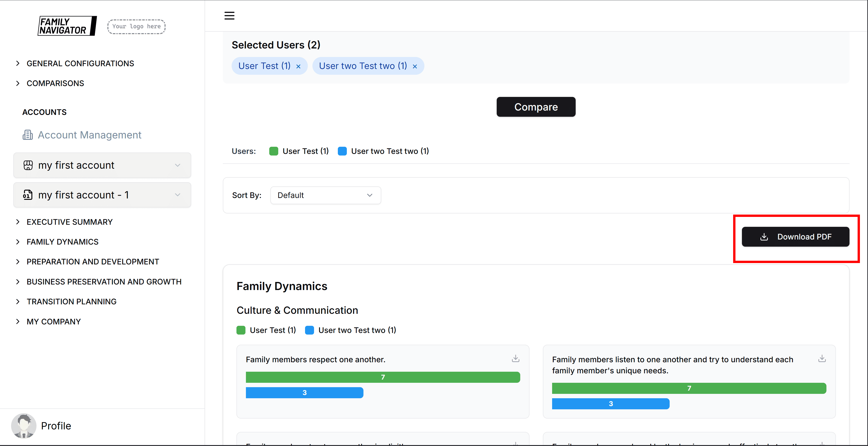Click the Account Management building icon
The width and height of the screenshot is (868, 446).
click(x=28, y=135)
